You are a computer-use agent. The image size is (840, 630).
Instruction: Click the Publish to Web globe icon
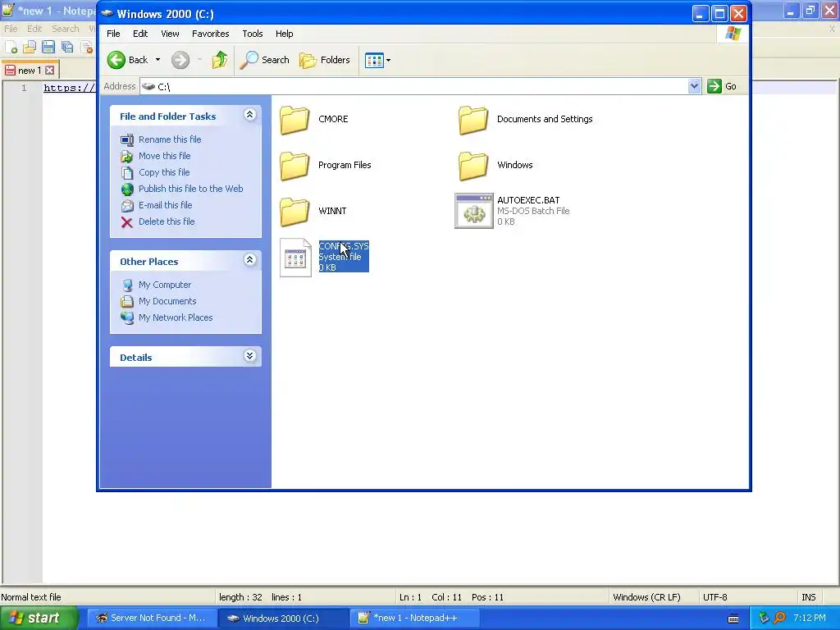[x=127, y=189]
